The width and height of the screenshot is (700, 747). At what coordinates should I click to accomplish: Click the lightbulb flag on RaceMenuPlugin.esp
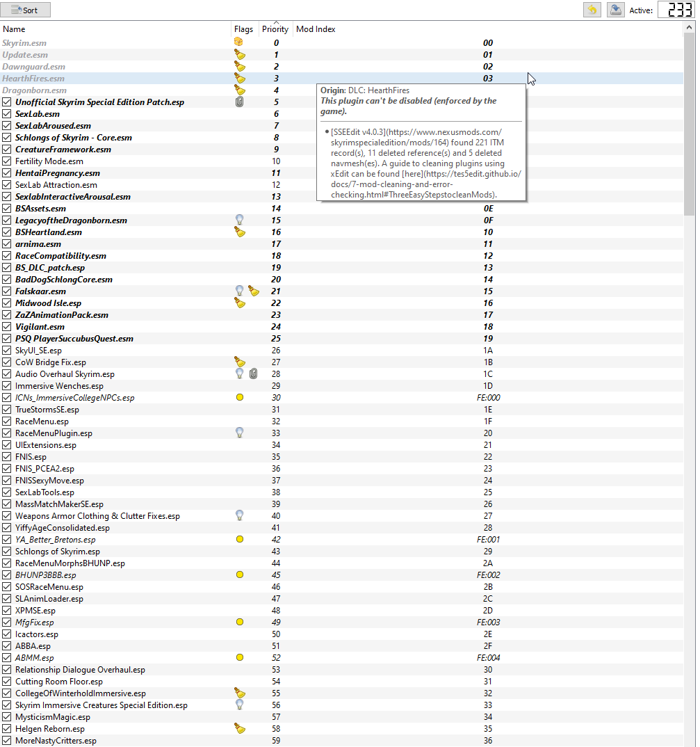point(240,433)
